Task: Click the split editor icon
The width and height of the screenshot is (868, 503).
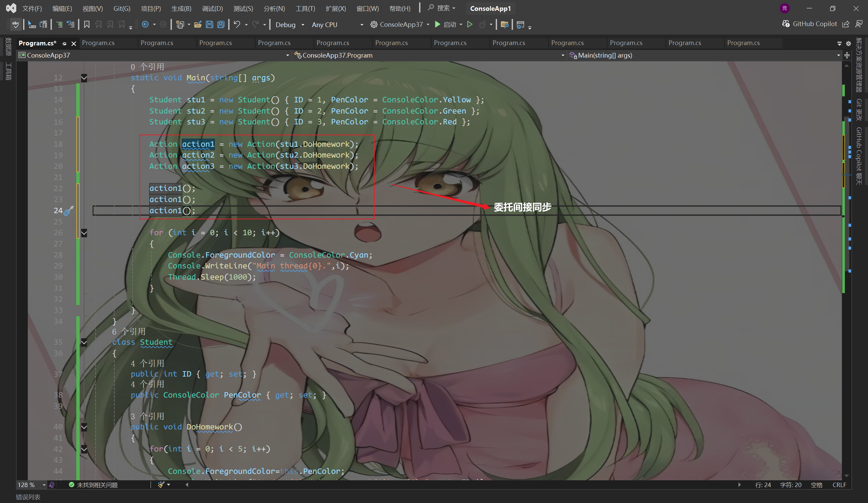Action: tap(847, 55)
